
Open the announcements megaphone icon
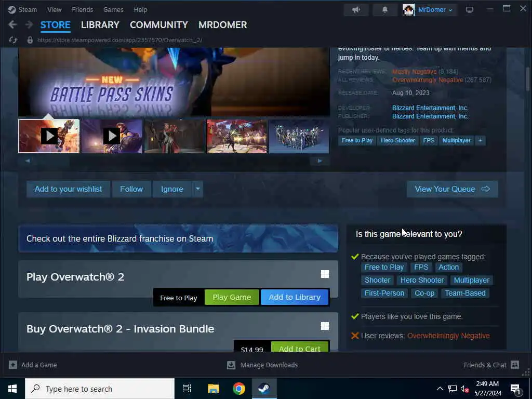pos(356,10)
